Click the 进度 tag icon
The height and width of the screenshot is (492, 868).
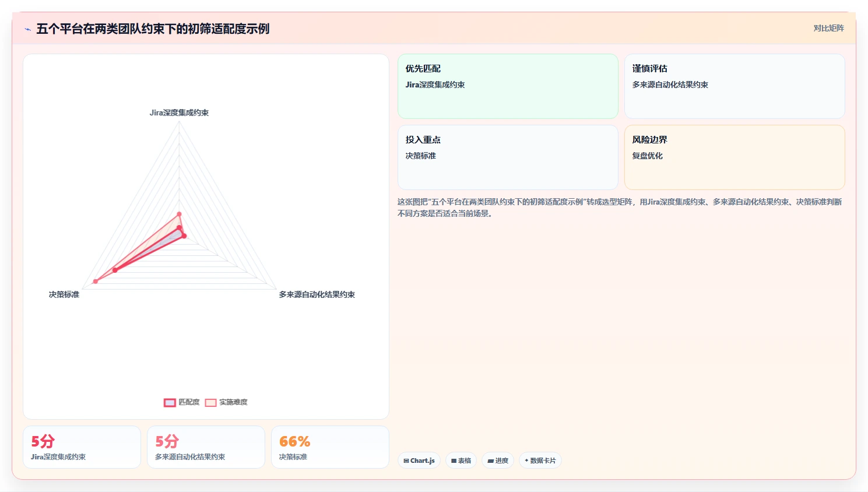(491, 461)
